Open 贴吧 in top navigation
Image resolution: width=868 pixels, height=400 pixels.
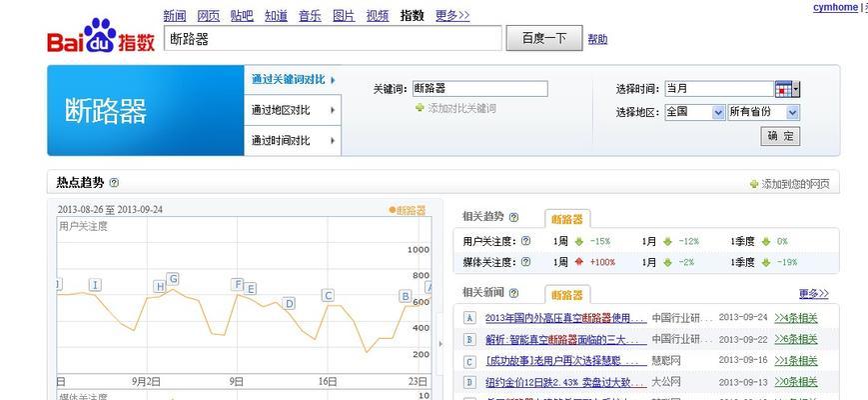242,16
